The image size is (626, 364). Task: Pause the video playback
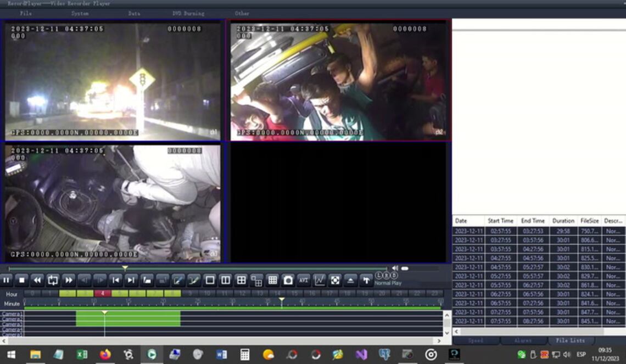pos(7,280)
